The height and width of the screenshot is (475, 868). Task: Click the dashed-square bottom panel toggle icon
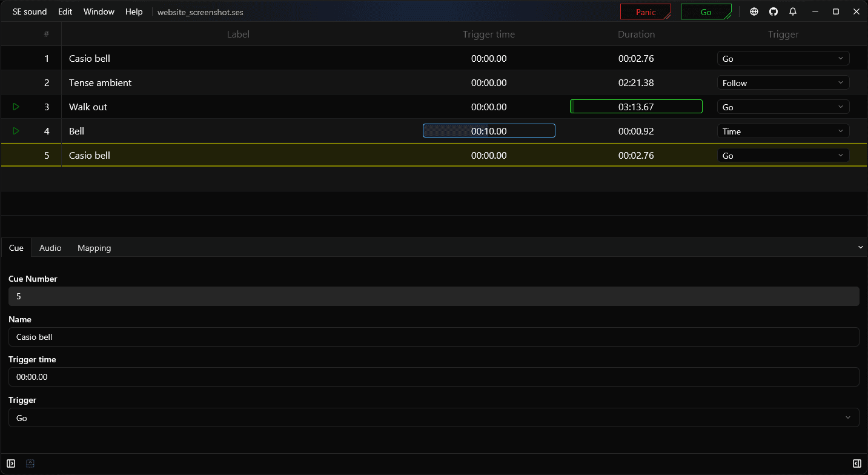tap(30, 463)
